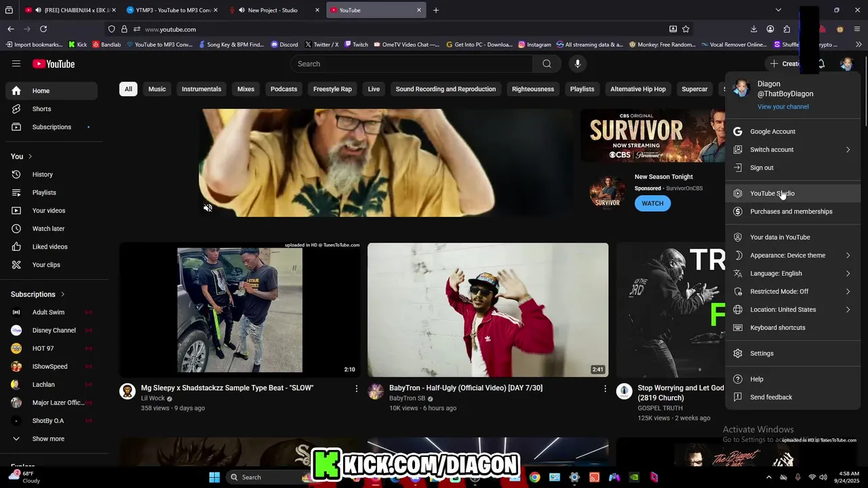Click View your channel link
This screenshot has width=868, height=488.
pyautogui.click(x=783, y=106)
